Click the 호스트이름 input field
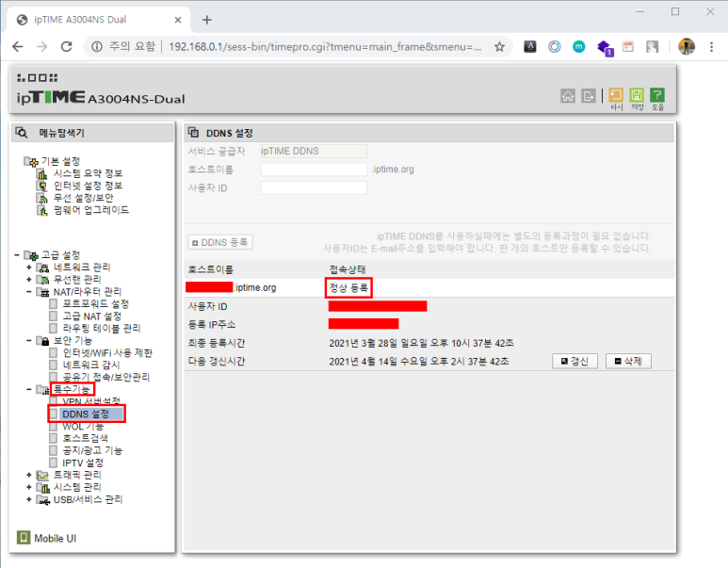 click(x=314, y=170)
